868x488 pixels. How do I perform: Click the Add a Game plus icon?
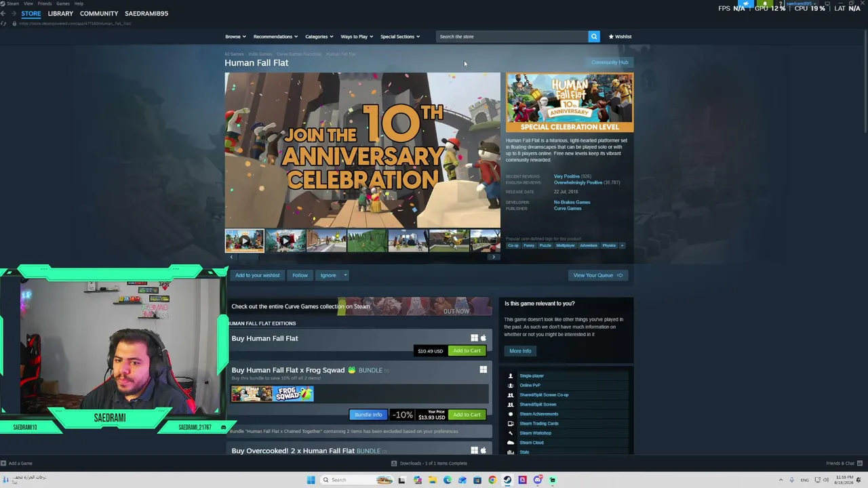3,464
